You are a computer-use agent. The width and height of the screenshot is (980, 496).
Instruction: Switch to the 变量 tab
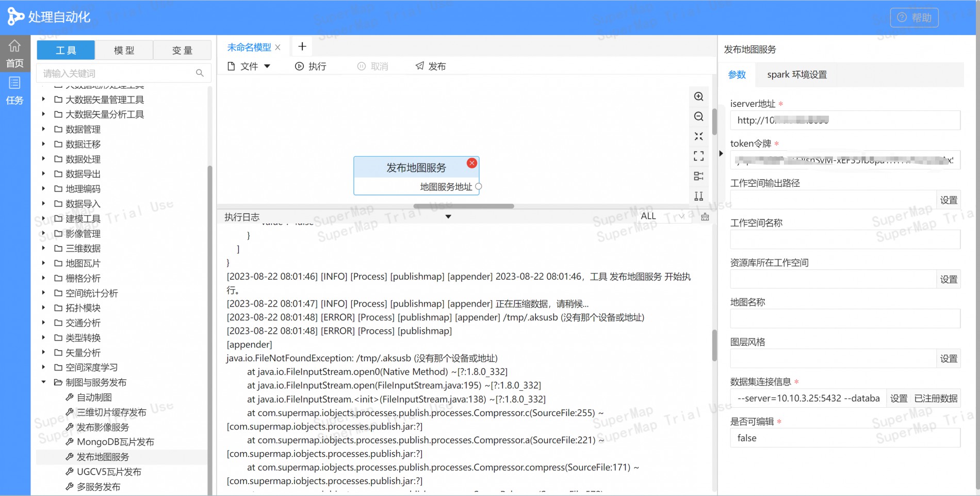coord(182,50)
